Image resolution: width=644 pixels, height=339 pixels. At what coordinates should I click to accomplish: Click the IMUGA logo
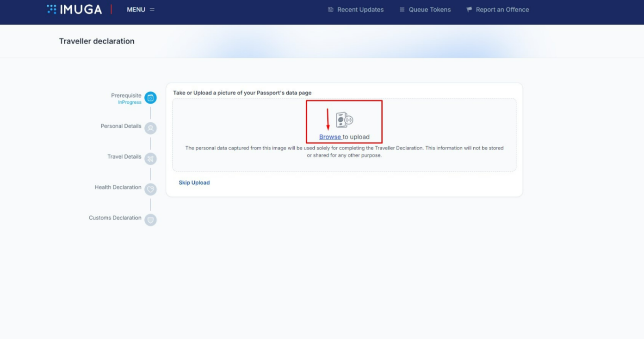[74, 9]
